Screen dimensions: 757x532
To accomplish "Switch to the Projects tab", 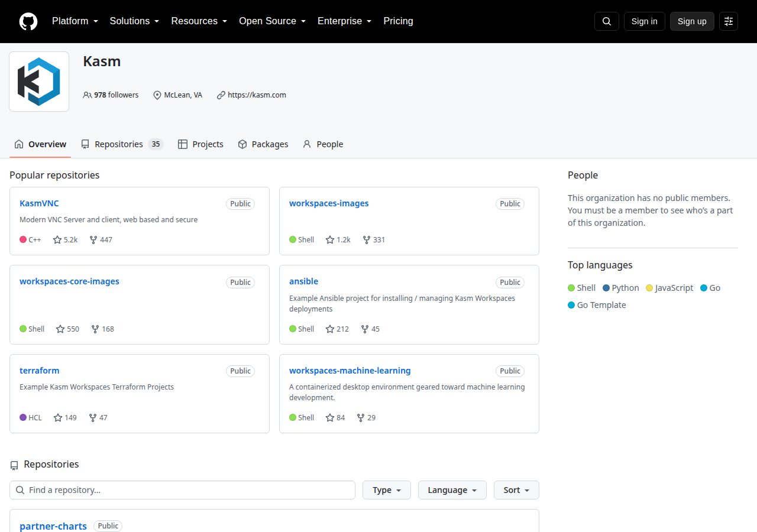I will pos(200,144).
